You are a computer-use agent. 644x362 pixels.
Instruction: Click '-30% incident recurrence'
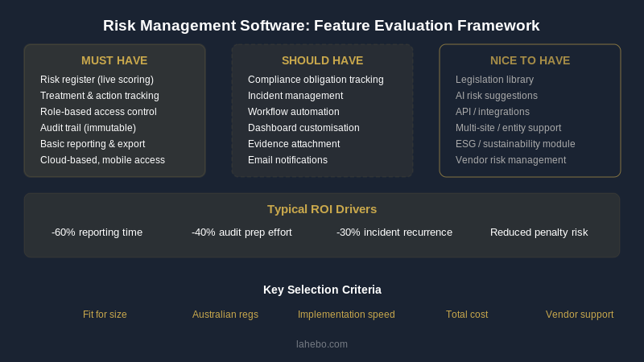(x=394, y=232)
